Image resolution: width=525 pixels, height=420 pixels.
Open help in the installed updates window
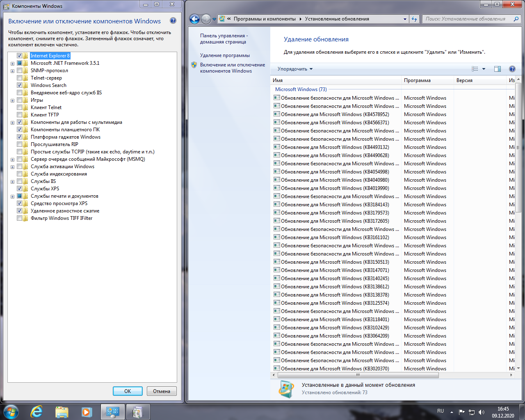(x=512, y=69)
